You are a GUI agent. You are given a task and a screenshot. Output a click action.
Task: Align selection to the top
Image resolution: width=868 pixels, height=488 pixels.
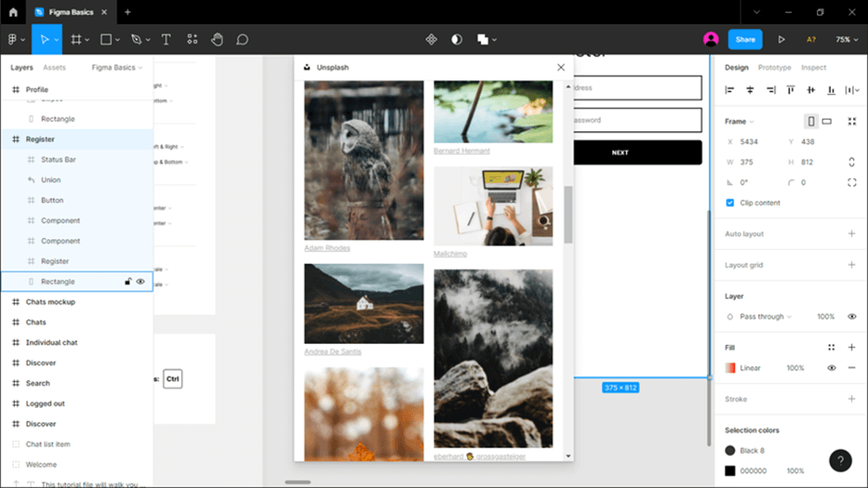point(790,89)
